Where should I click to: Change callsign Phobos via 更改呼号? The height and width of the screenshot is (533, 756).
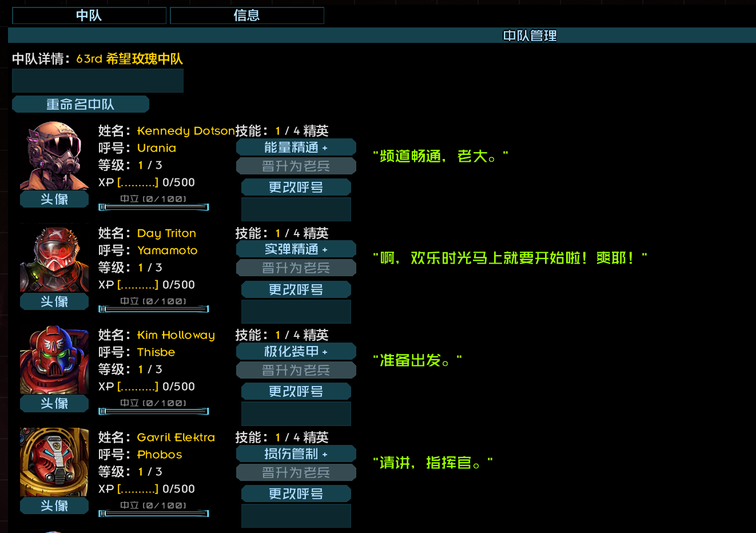coord(296,494)
